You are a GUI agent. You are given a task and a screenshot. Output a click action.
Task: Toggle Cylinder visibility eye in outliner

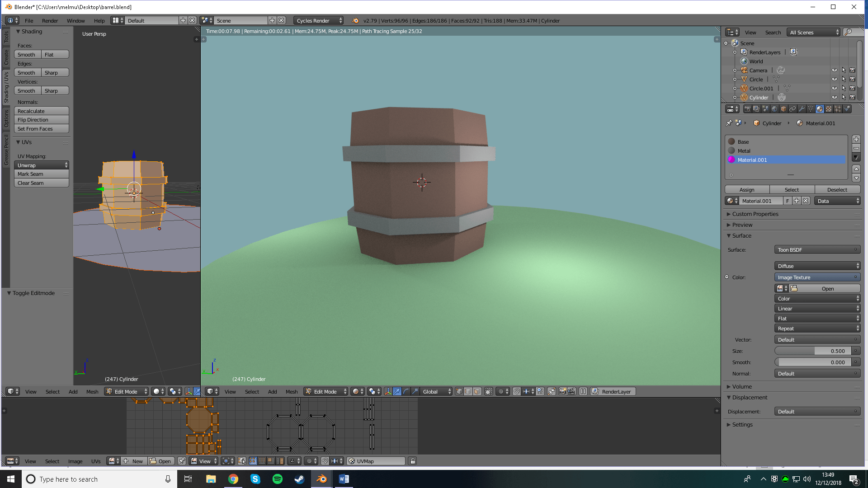click(x=835, y=98)
